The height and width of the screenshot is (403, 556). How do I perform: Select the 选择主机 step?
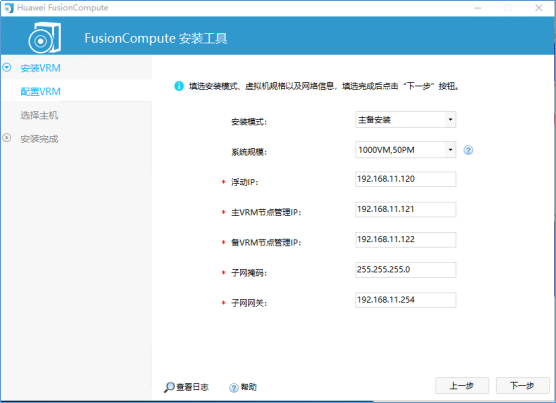pyautogui.click(x=39, y=115)
